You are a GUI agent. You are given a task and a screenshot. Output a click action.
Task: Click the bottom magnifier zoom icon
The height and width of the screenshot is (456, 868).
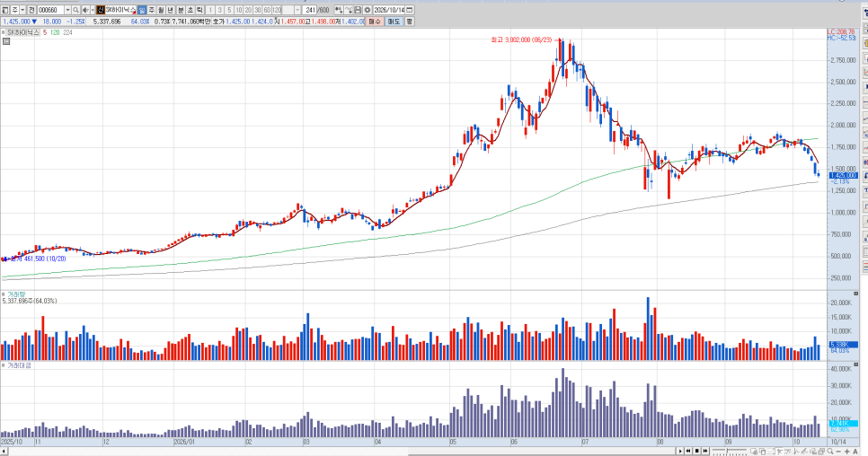(829, 451)
